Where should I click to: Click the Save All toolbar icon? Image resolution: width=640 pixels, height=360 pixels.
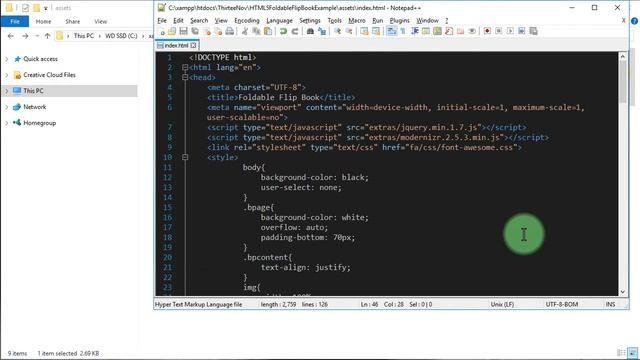pyautogui.click(x=195, y=31)
